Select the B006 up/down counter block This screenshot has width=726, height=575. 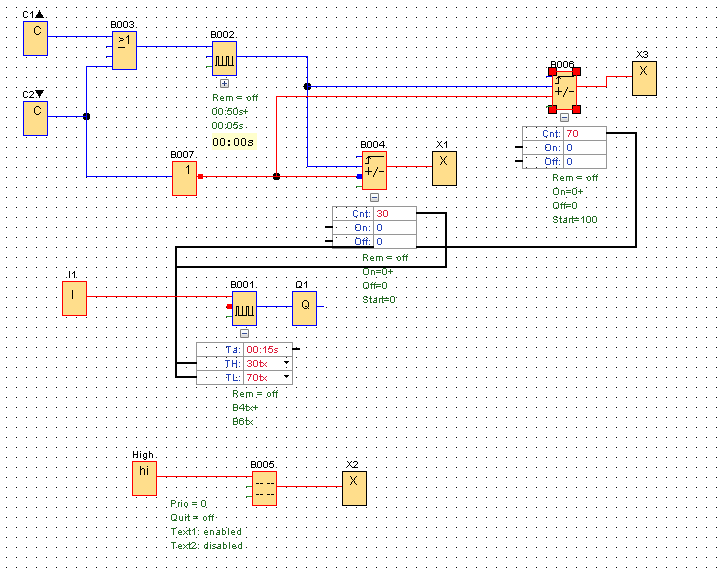click(x=564, y=90)
